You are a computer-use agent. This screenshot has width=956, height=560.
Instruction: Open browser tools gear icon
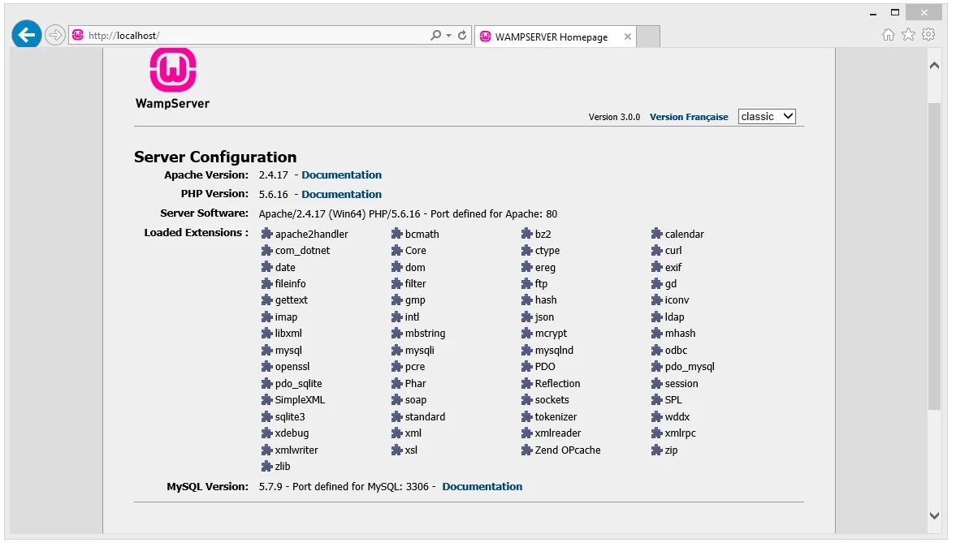click(x=928, y=35)
